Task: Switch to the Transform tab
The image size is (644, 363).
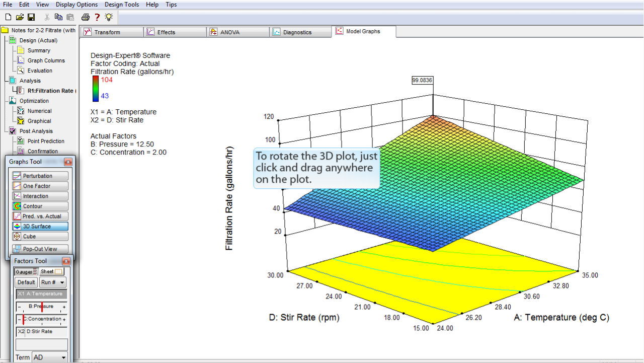Action: click(x=113, y=32)
